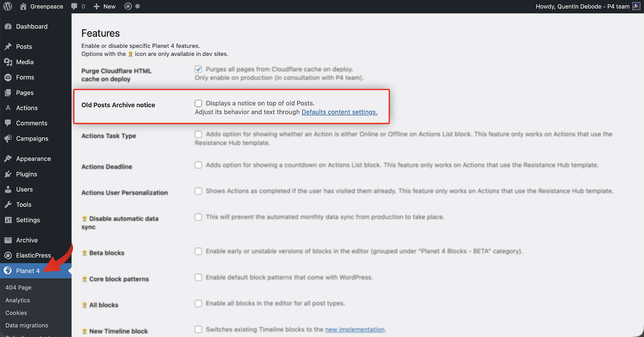Open the Dashboard gauge icon
644x337 pixels.
pos(8,26)
